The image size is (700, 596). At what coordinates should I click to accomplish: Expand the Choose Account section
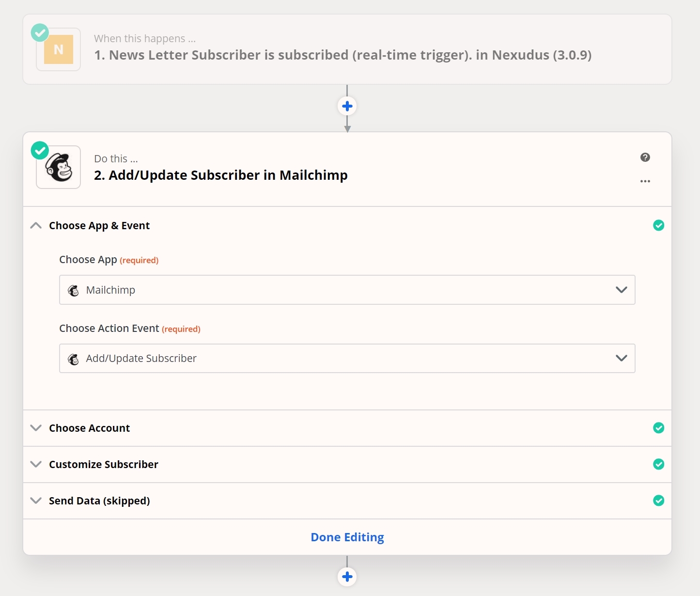(36, 428)
